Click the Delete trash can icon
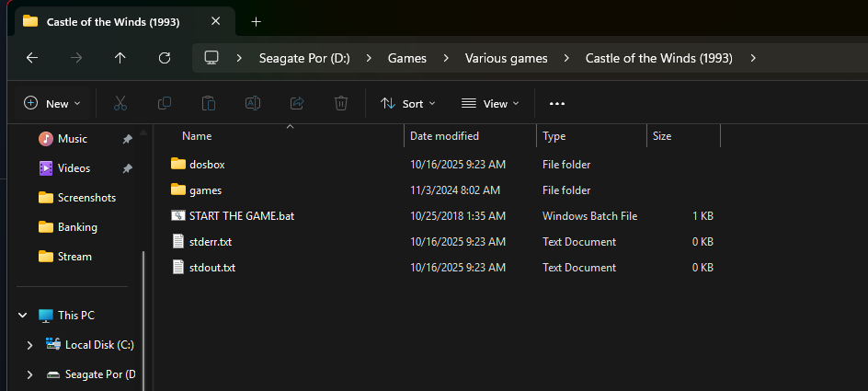This screenshot has height=391, width=868. 341,103
